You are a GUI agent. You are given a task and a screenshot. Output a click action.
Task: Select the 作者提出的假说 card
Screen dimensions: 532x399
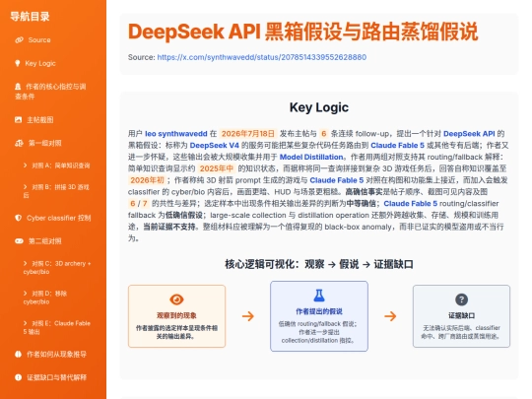[319, 316]
